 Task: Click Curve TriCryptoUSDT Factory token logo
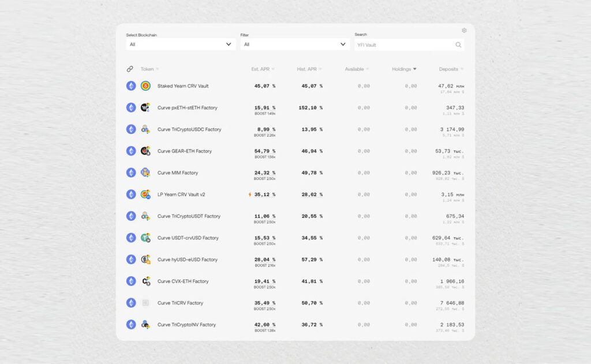pos(145,216)
